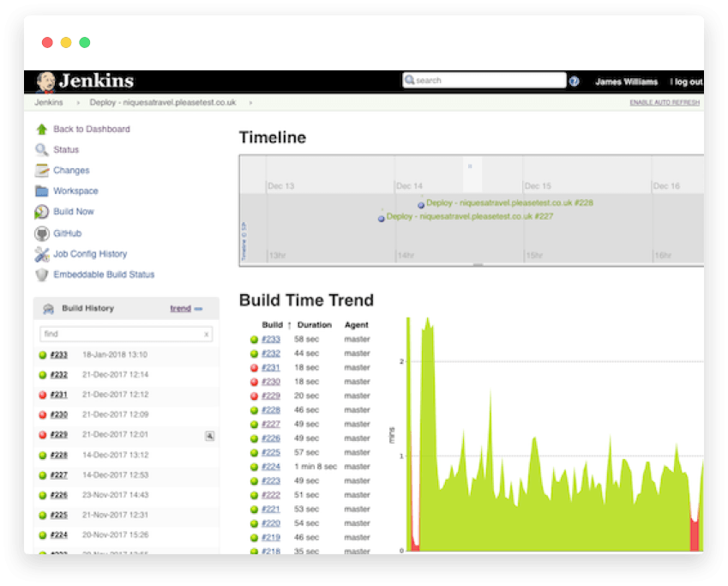This screenshot has width=728, height=586.
Task: Open Back to Dashboard link
Action: [x=92, y=130]
